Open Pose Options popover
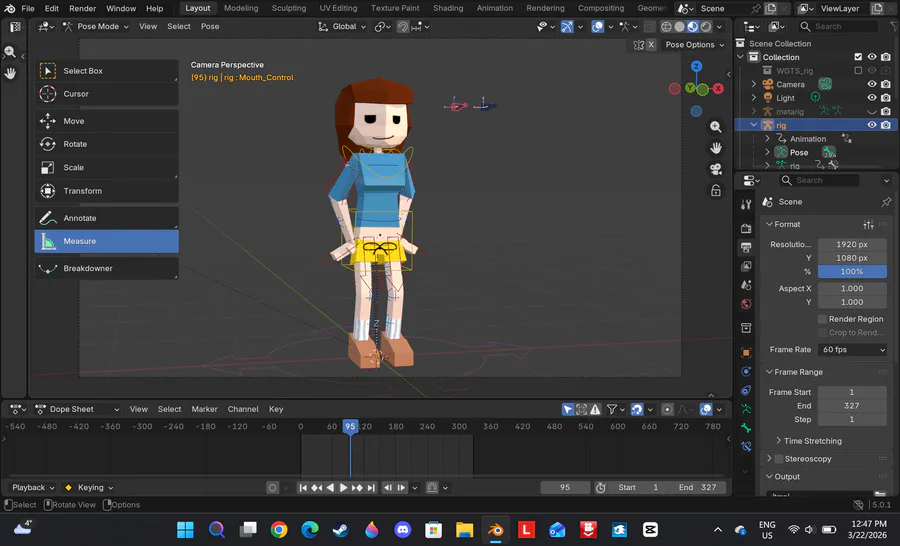Screen dimensions: 900x546 click(694, 45)
